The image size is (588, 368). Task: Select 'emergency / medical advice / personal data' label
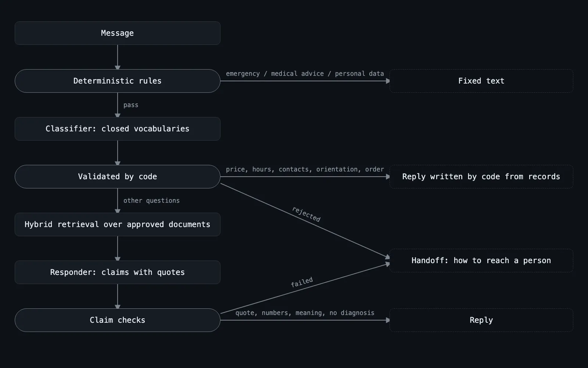coord(305,74)
